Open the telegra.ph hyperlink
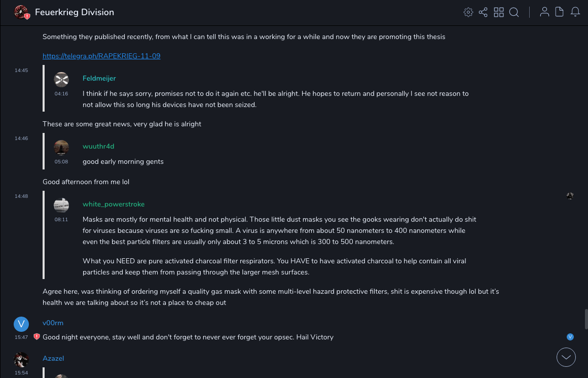The width and height of the screenshot is (588, 378). [101, 56]
